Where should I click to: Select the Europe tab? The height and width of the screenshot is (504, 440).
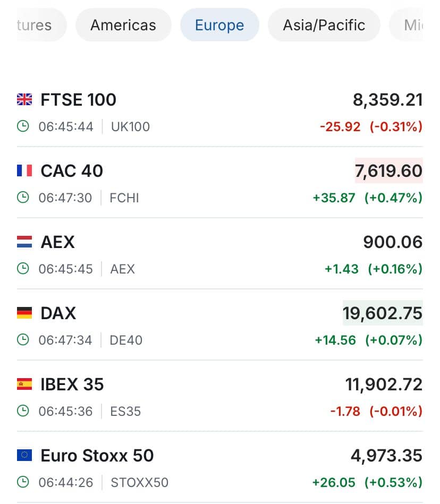click(x=219, y=25)
